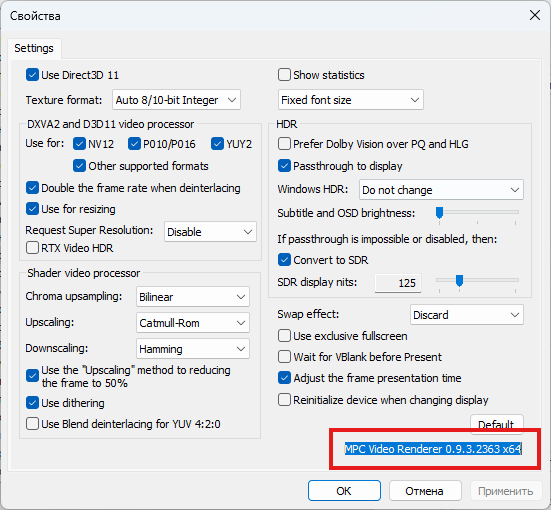Open Windows HDR dropdown
Viewport: 551px width, 510px height.
click(x=441, y=190)
